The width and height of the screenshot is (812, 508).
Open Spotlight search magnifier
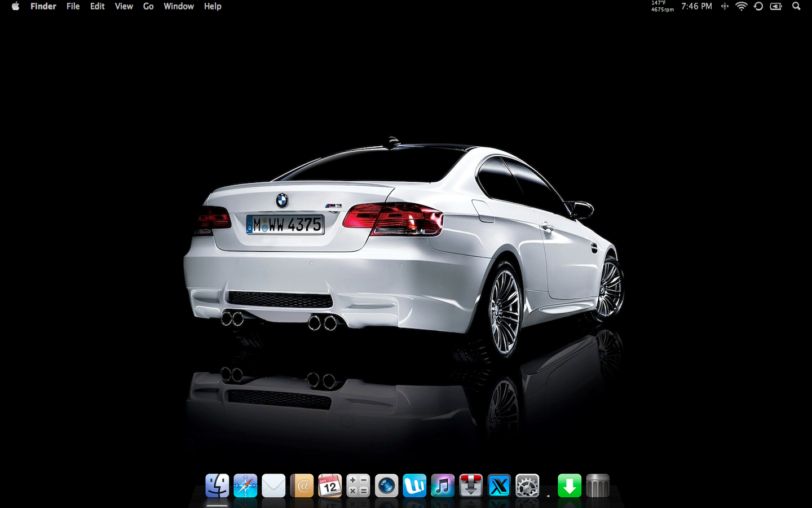[796, 6]
